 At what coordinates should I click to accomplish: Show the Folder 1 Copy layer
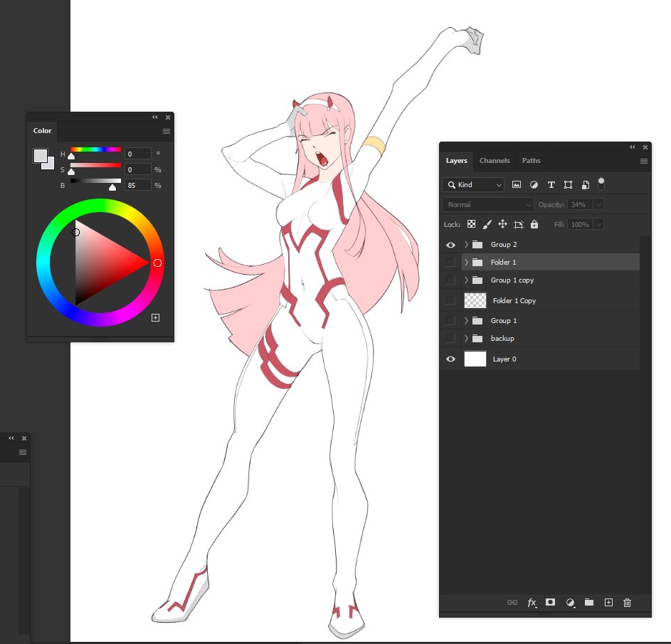point(450,300)
